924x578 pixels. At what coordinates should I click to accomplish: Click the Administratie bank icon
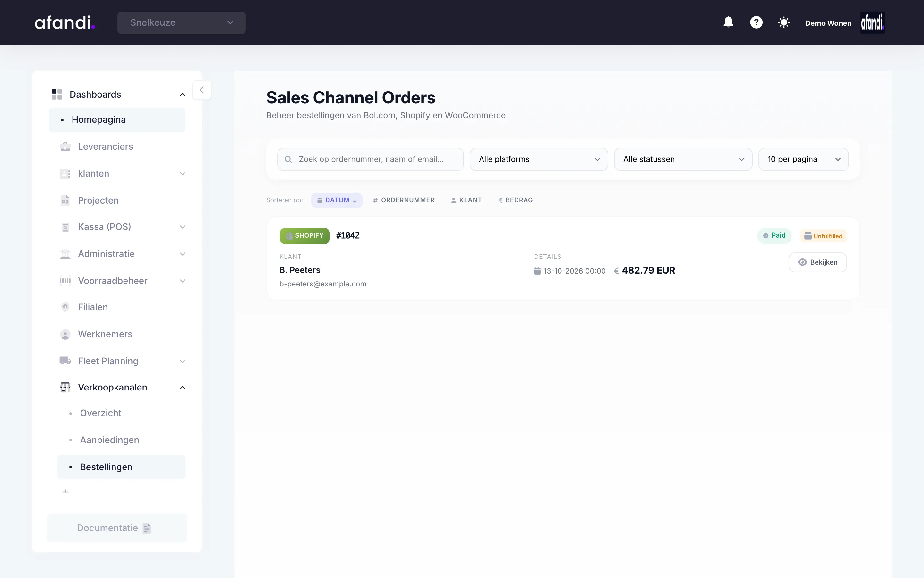65,254
